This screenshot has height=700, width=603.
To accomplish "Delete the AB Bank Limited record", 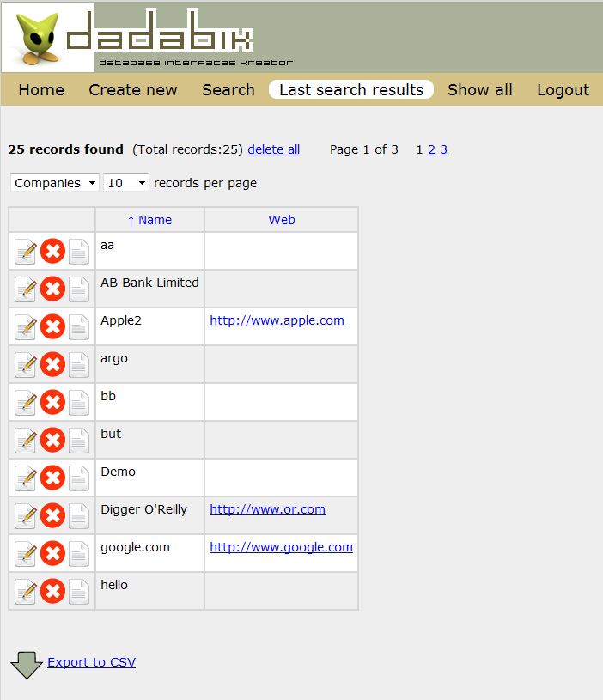I will [52, 289].
